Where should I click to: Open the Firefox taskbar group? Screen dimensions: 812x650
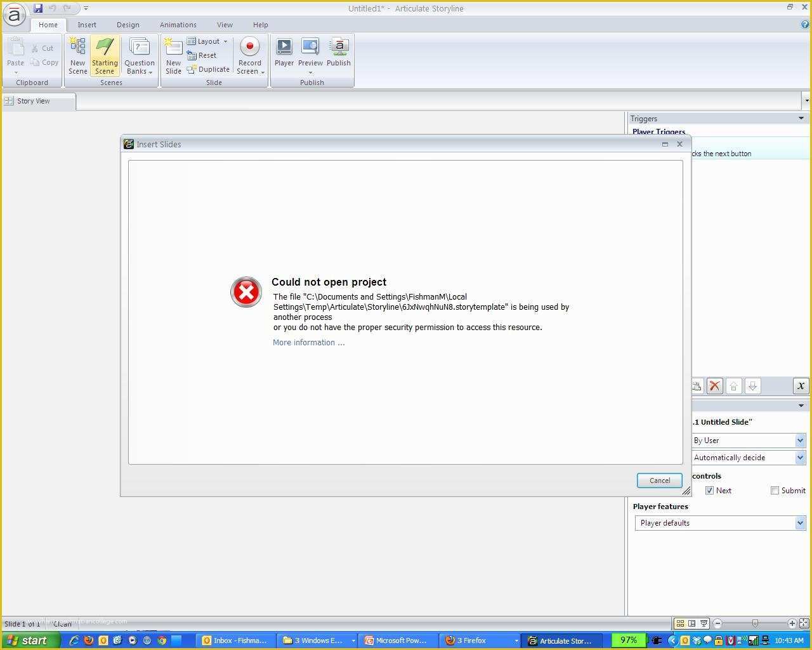(x=481, y=640)
